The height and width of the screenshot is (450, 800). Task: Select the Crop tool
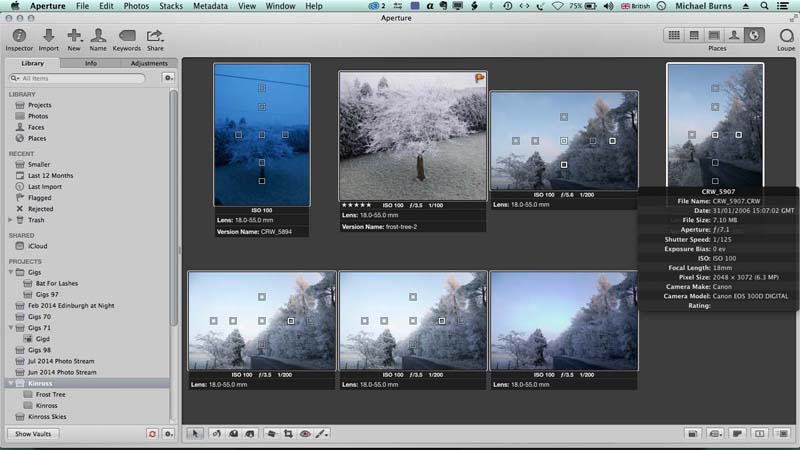(288, 434)
